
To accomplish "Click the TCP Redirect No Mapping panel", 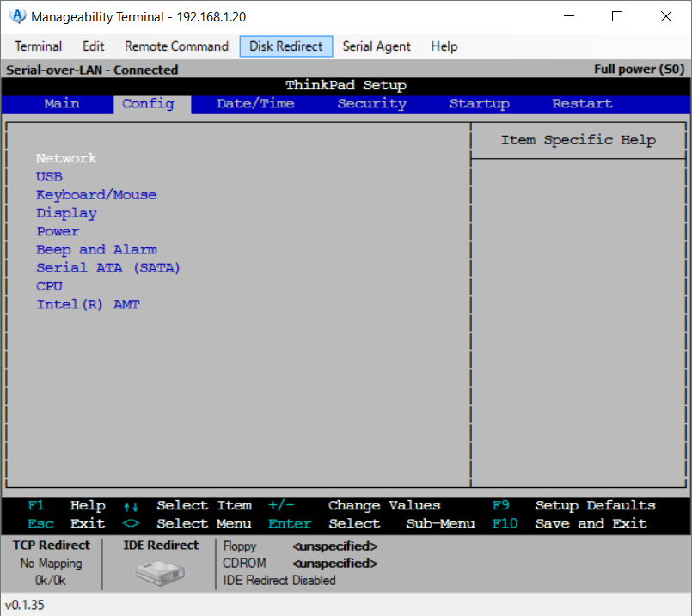I will [x=51, y=564].
